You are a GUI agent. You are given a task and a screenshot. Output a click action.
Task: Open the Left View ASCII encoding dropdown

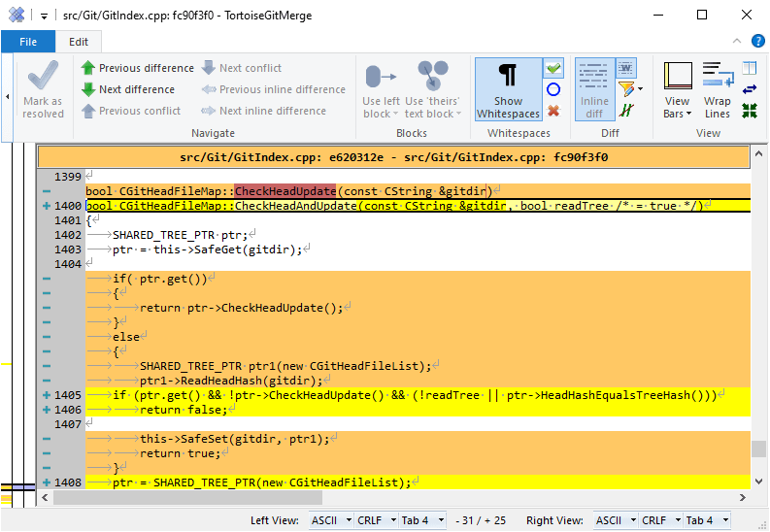(x=331, y=520)
